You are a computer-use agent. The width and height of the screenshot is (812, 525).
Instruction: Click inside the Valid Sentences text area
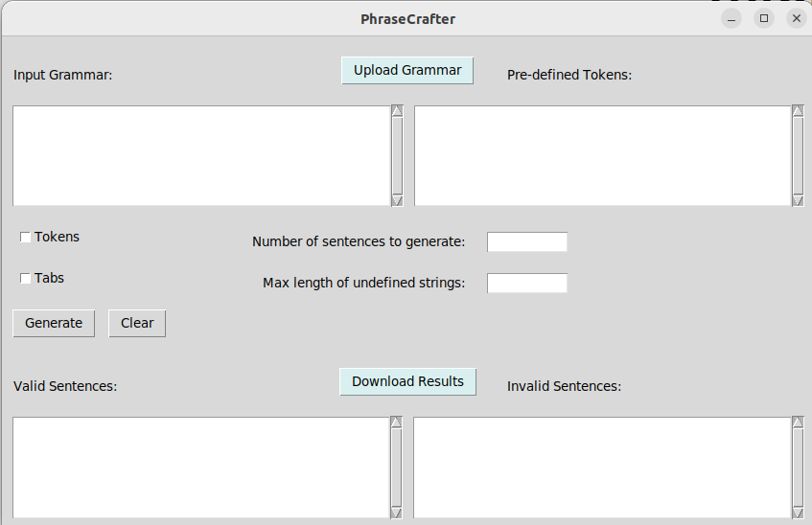click(200, 468)
